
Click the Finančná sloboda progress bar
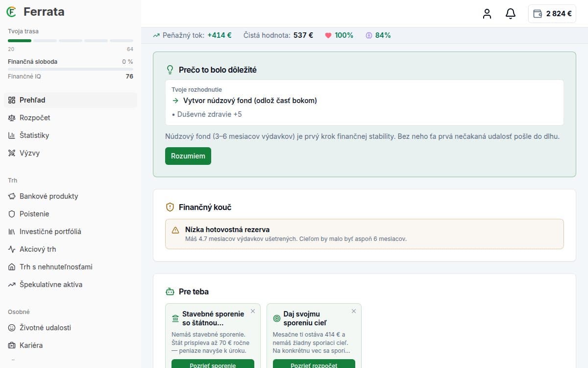point(71,69)
